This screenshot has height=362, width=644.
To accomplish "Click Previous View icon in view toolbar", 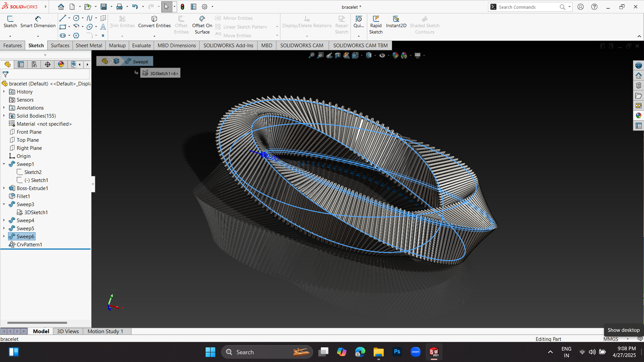I will [329, 55].
